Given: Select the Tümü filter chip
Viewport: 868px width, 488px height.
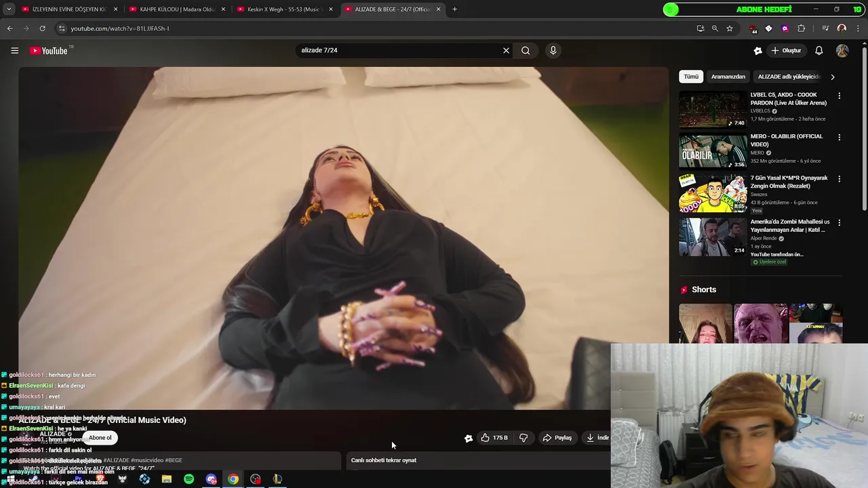Looking at the screenshot, I should pyautogui.click(x=691, y=77).
